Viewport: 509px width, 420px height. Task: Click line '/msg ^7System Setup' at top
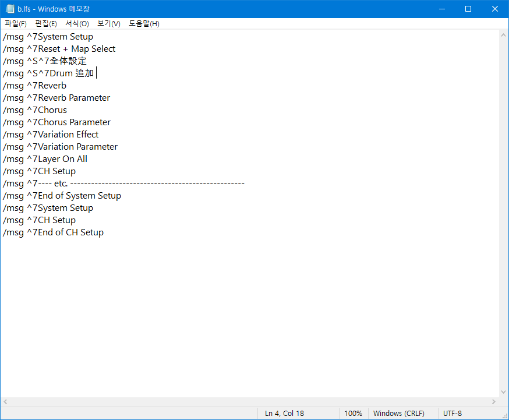click(48, 37)
